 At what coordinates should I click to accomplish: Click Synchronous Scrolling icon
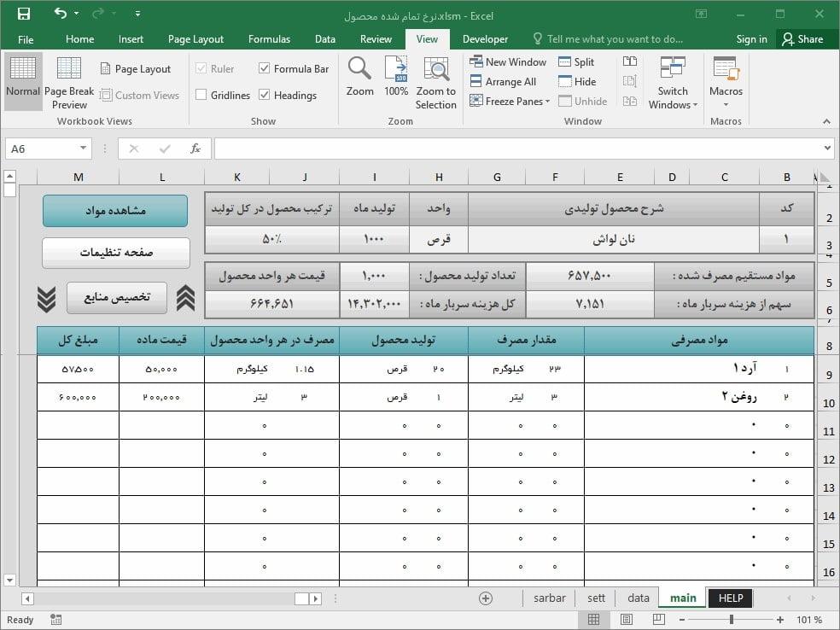coord(630,81)
